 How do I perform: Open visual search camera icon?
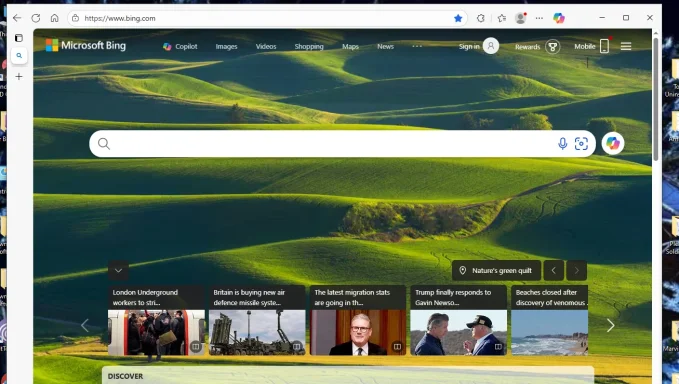581,144
